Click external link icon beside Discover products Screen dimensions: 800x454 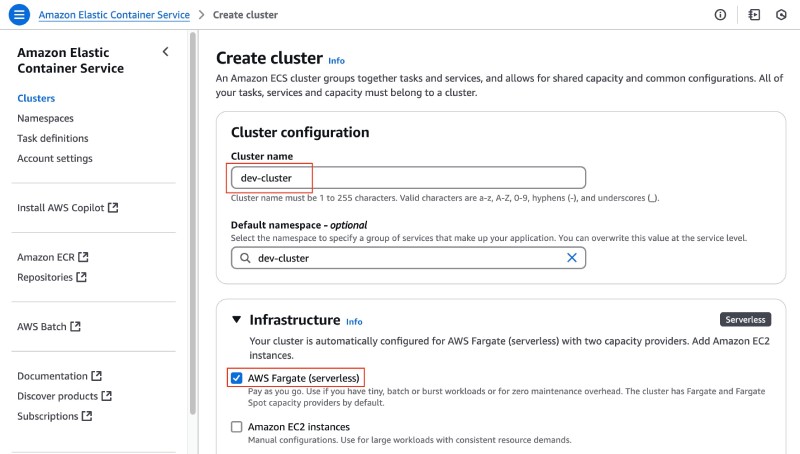point(107,396)
